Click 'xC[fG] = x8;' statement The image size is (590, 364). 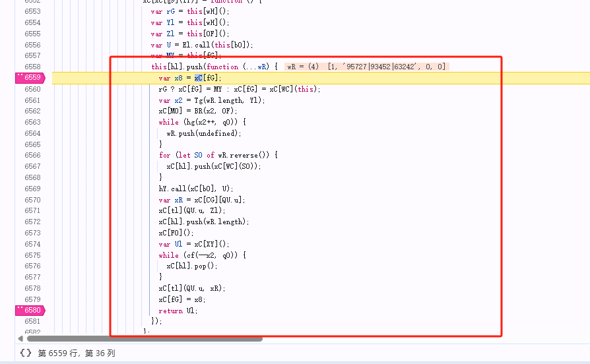pyautogui.click(x=182, y=299)
